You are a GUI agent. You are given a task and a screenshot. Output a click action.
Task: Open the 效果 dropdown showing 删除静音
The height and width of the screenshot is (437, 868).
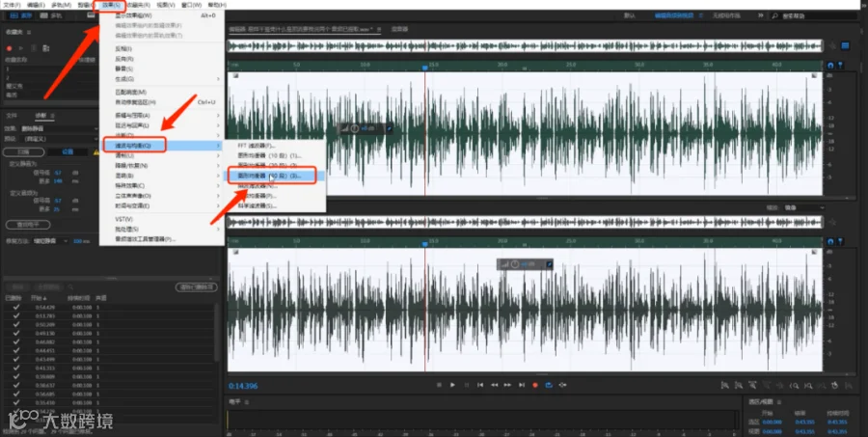pos(59,128)
